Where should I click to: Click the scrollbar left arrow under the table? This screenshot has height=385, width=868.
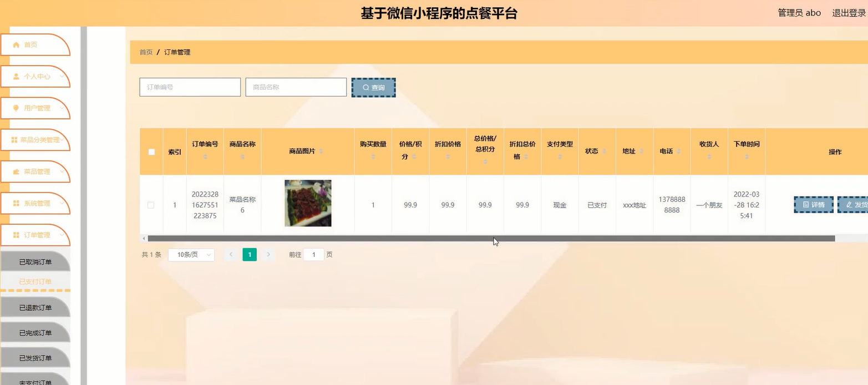tap(144, 239)
